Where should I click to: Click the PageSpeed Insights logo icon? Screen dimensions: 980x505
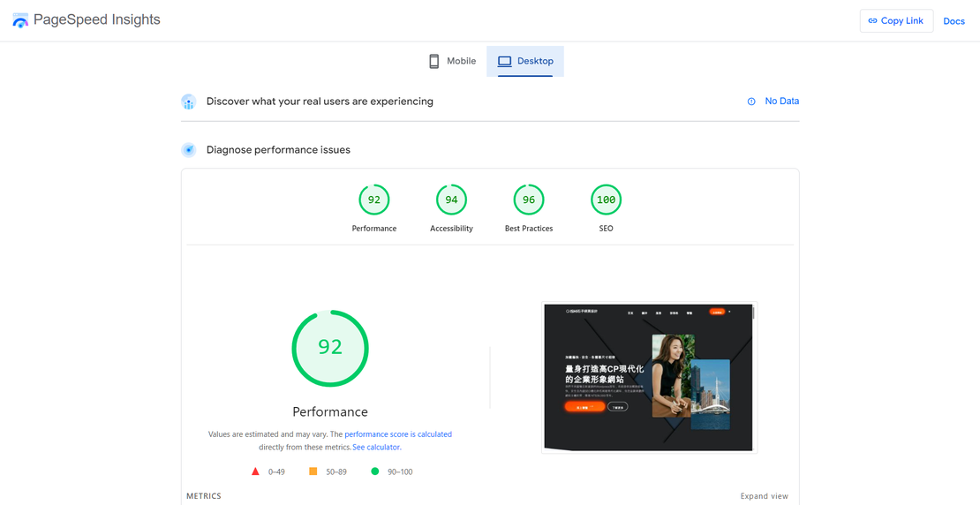20,20
